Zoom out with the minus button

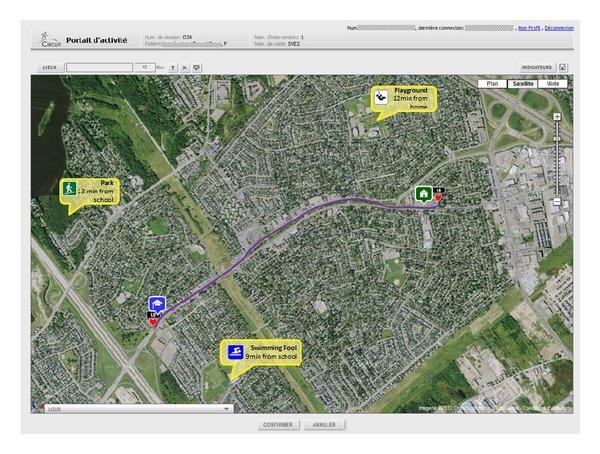[x=556, y=202]
